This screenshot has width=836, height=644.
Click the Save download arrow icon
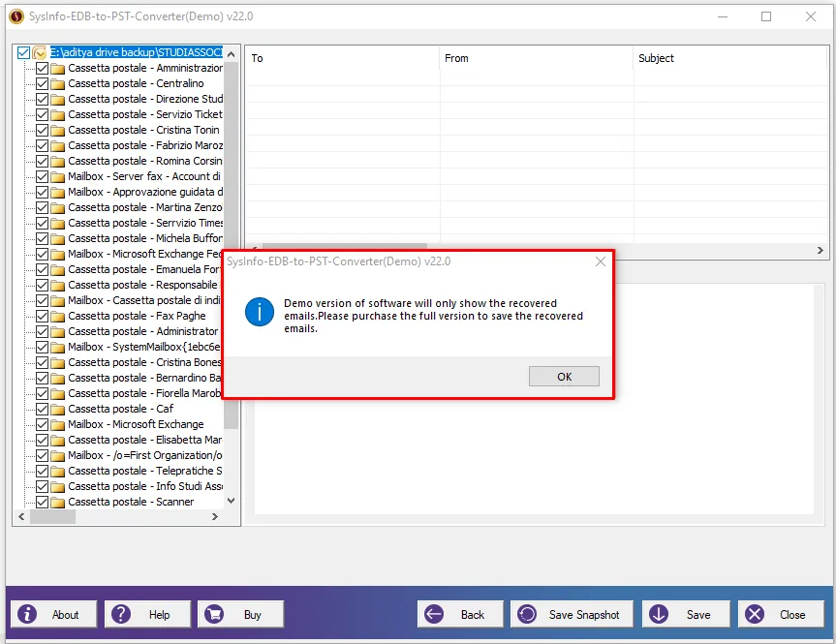click(x=659, y=614)
